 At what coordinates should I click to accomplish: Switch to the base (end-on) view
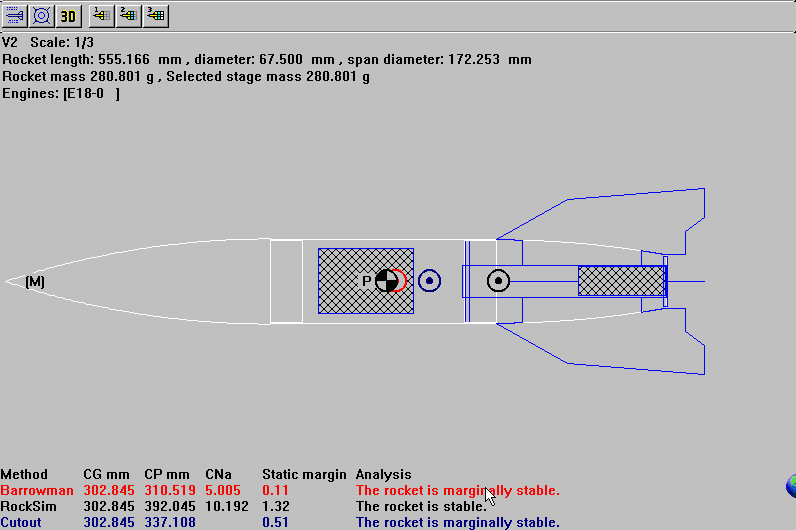41,15
